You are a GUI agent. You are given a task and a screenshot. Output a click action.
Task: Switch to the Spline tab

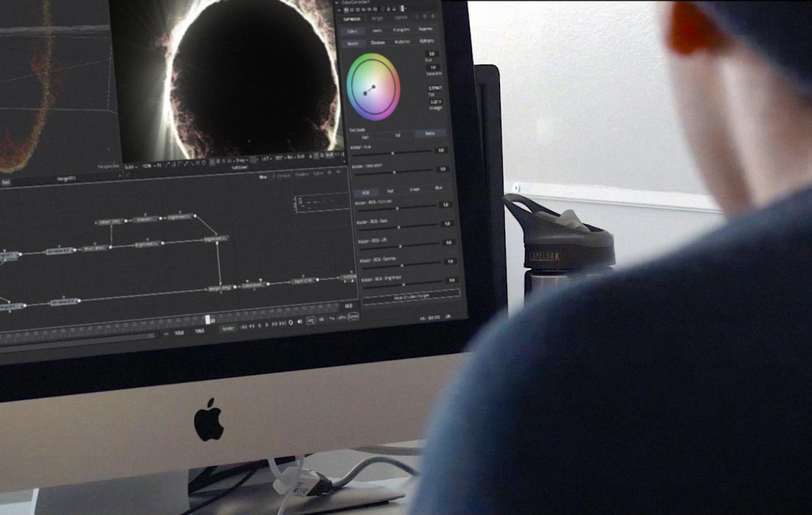(x=318, y=173)
